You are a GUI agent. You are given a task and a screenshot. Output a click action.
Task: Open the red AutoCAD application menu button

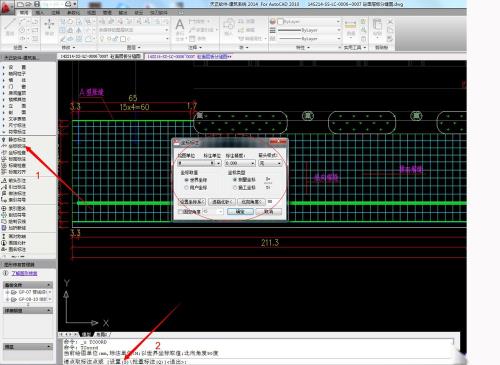tap(6, 7)
